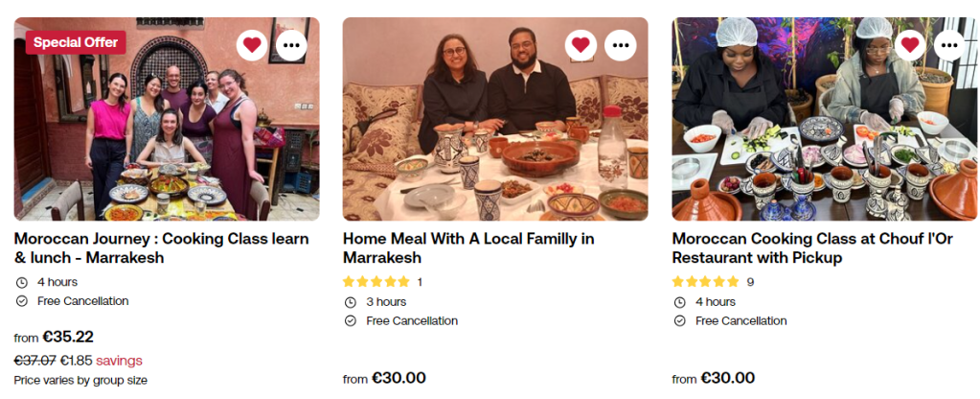Click Free Cancellation checkmark icon on Chouf l'Or card
Screen dimensions: 980x399
[679, 320]
